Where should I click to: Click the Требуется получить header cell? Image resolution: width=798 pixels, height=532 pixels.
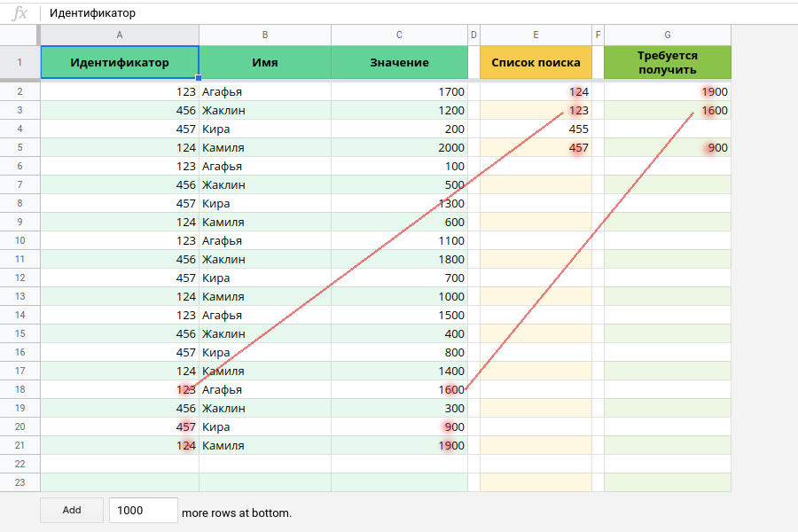click(666, 62)
